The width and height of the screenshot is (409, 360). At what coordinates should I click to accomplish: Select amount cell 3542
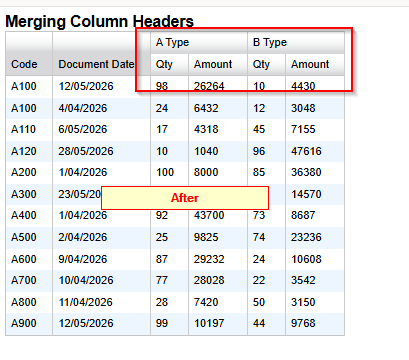315,280
